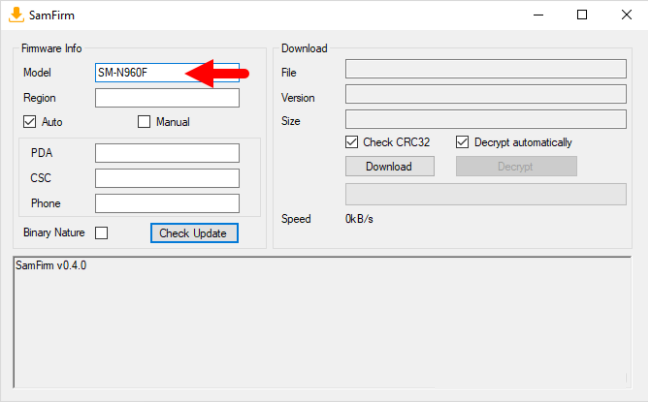Click the Model input field

pyautogui.click(x=167, y=73)
